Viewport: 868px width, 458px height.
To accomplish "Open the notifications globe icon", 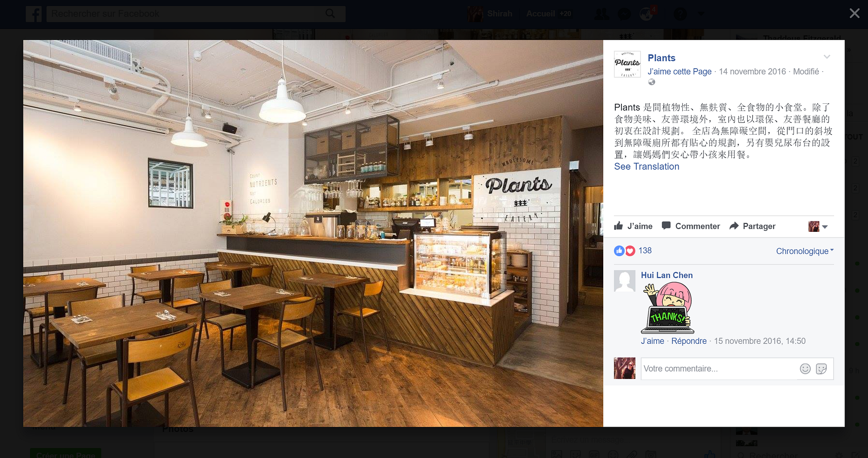I will click(x=647, y=14).
